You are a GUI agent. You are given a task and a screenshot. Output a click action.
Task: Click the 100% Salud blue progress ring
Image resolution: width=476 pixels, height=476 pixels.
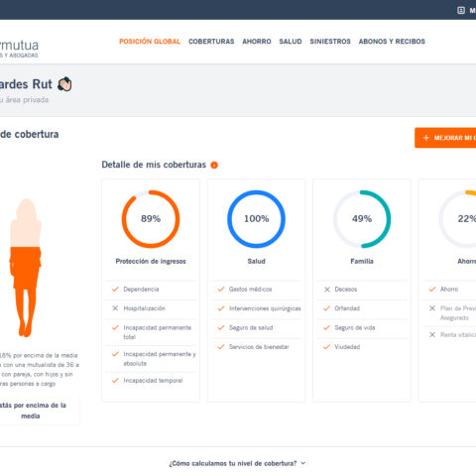(256, 219)
